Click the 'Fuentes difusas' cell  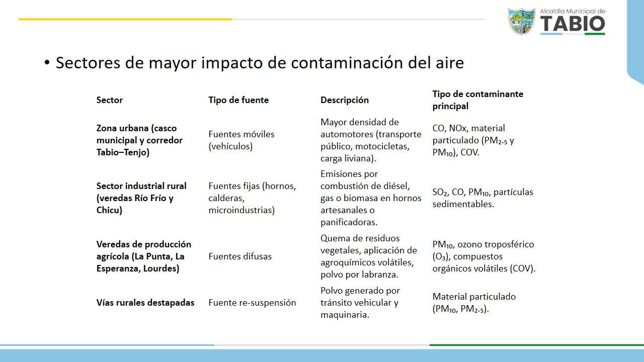[x=240, y=256]
